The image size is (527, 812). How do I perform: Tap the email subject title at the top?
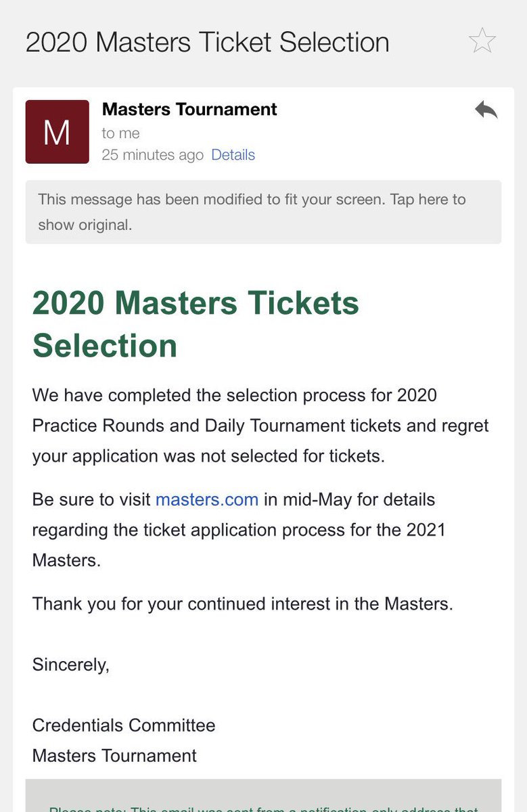tap(208, 43)
